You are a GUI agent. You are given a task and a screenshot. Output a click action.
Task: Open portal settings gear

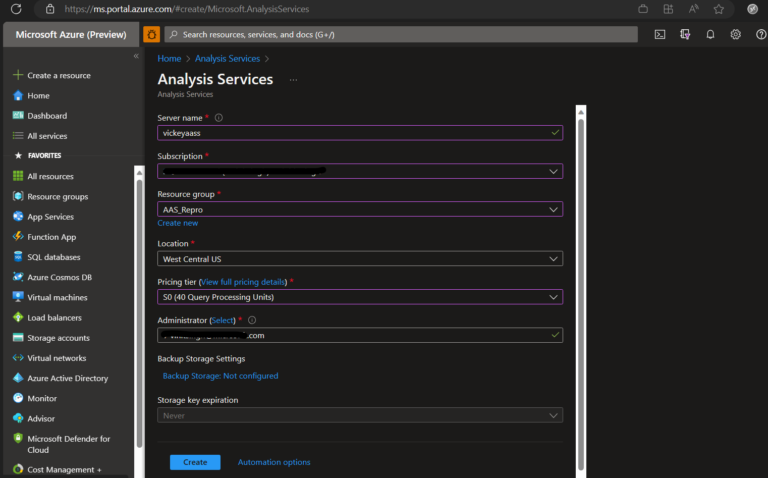coord(735,34)
